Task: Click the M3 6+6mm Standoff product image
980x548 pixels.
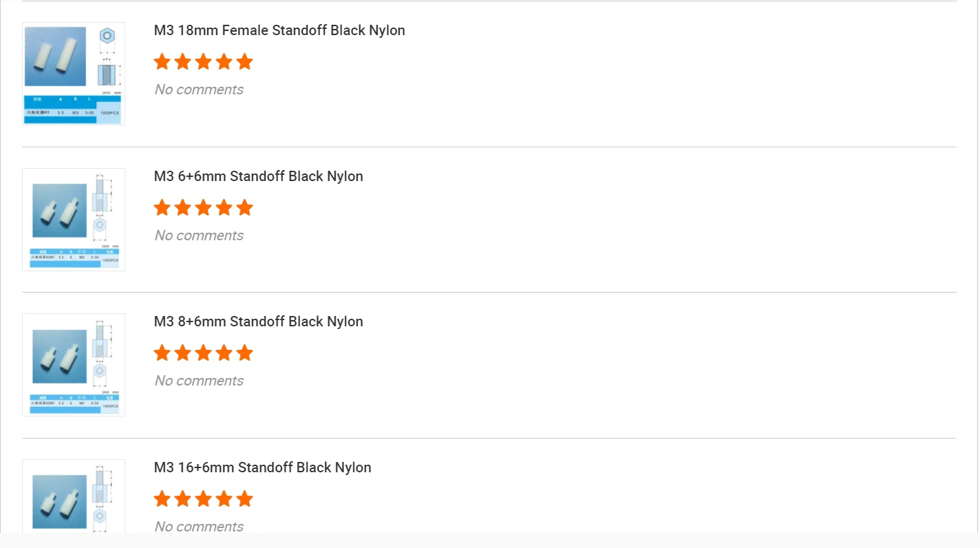Action: 74,220
